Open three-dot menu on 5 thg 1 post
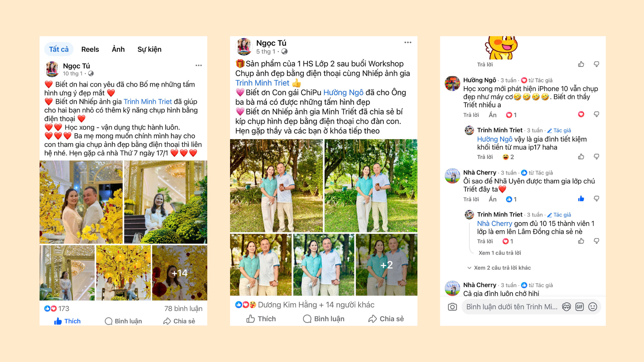This screenshot has height=362, width=644. [408, 43]
